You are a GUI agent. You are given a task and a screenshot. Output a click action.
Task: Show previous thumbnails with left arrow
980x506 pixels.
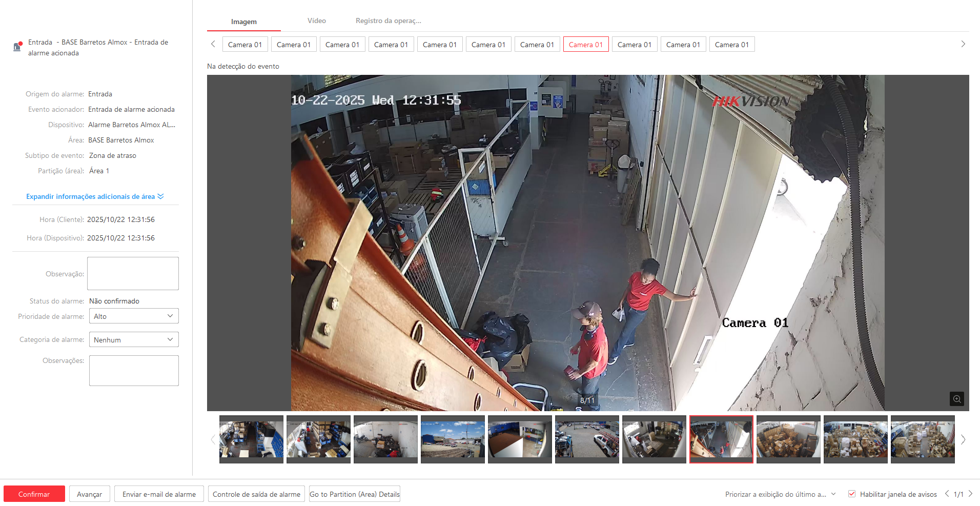pos(213,439)
